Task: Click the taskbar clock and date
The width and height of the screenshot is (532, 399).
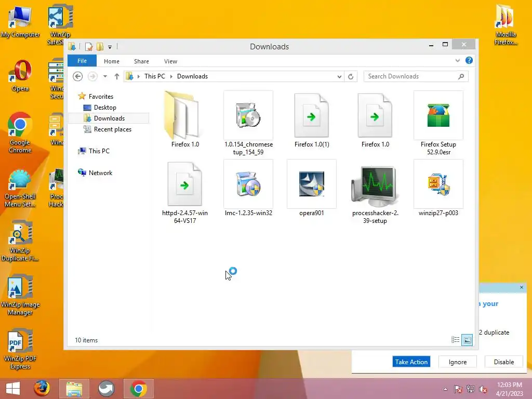Action: click(x=509, y=389)
